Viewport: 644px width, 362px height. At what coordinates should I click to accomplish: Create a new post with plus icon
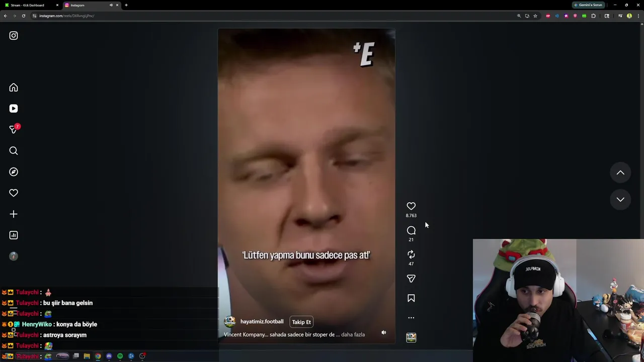pyautogui.click(x=14, y=214)
